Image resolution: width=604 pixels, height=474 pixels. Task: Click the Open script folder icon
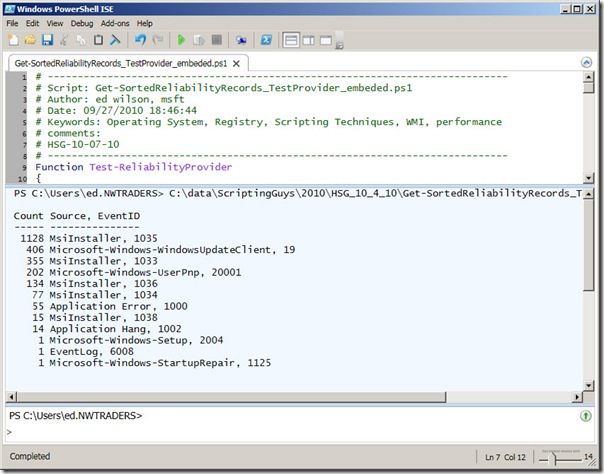pos(30,40)
